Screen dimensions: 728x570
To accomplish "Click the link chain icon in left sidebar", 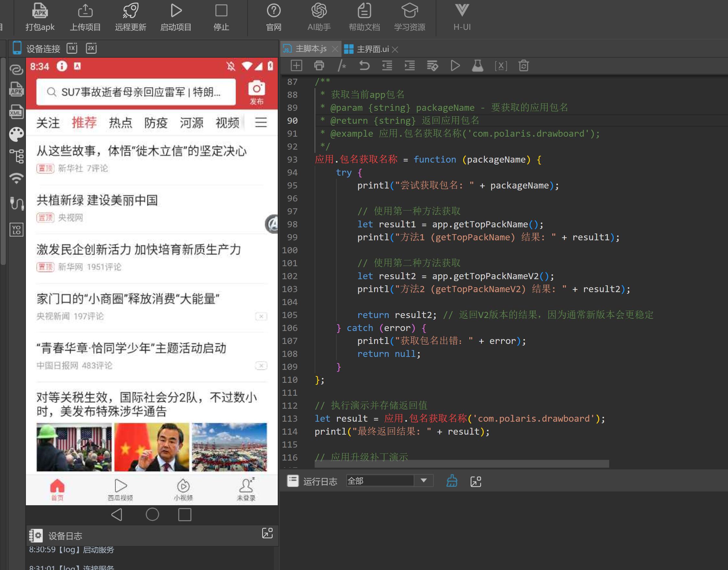I will tap(16, 70).
